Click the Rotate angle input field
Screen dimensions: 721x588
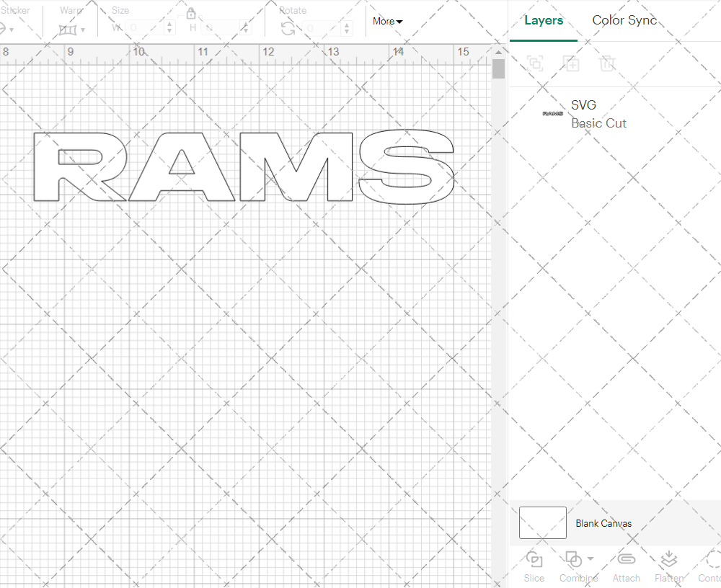pos(322,29)
